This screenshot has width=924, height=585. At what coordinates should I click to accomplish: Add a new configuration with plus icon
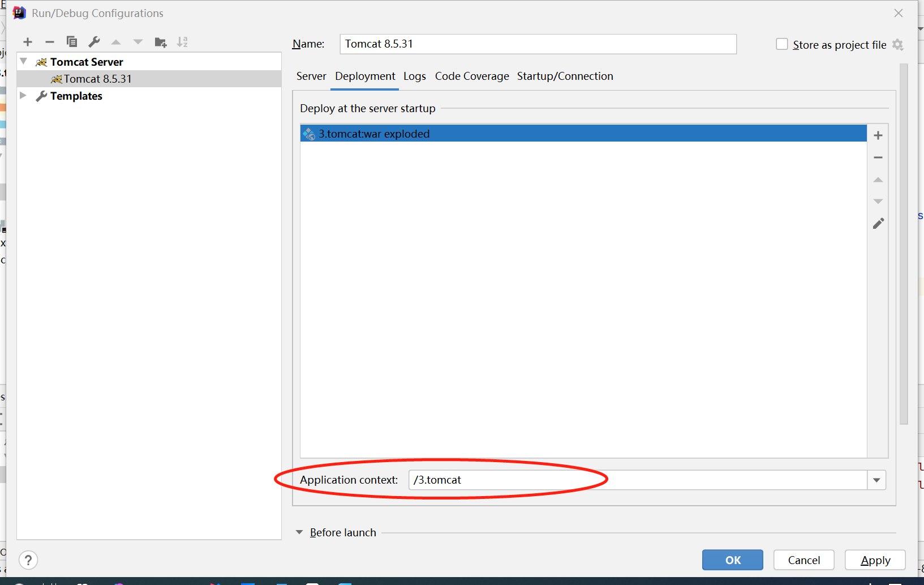pos(28,42)
